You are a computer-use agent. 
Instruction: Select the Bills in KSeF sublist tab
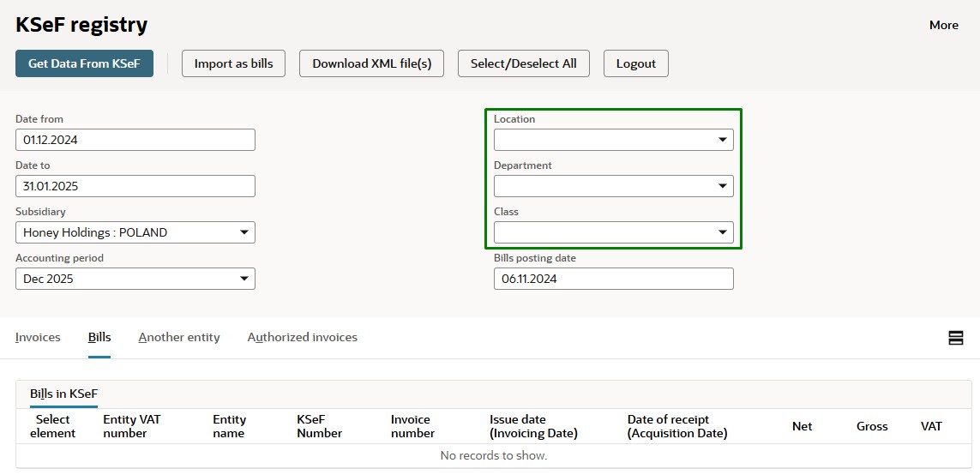63,394
